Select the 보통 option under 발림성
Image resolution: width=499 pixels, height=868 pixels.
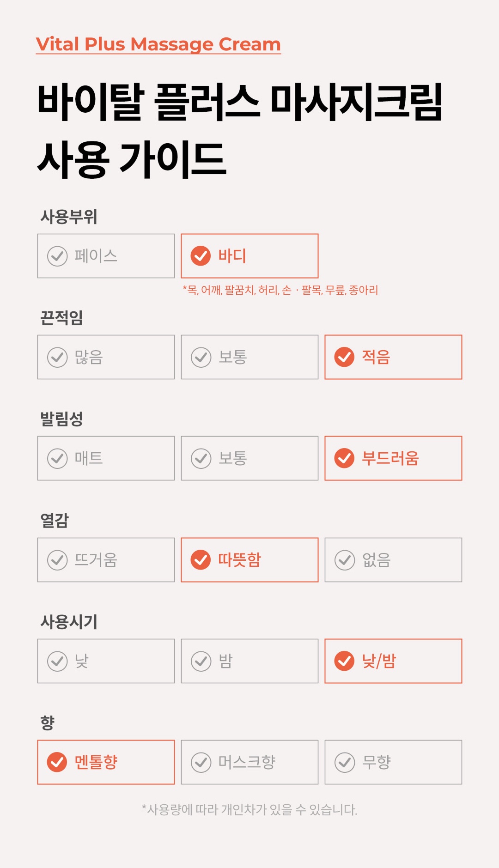pyautogui.click(x=249, y=458)
